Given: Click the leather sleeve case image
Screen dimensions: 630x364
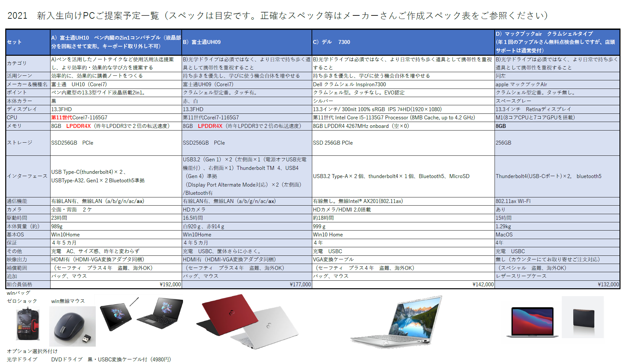Looking at the screenshot, I should pos(583,317).
